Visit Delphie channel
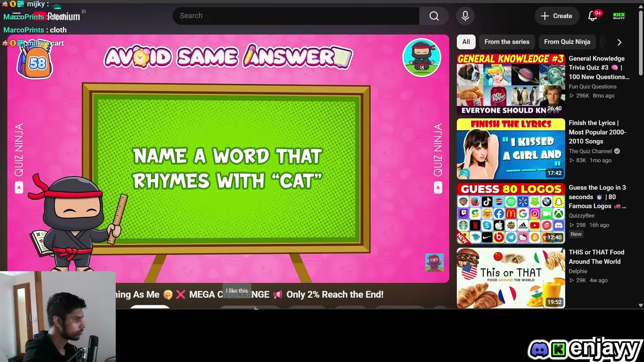The image size is (644, 362). click(x=578, y=271)
